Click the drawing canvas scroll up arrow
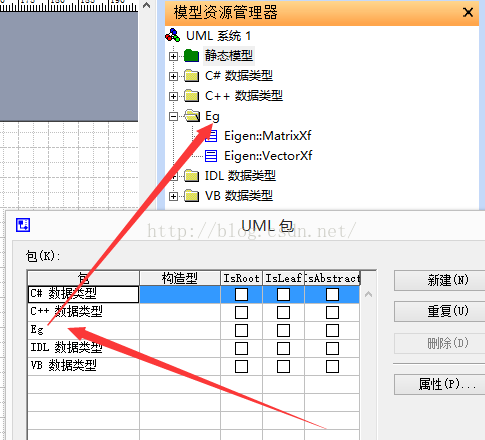The width and height of the screenshot is (485, 440). tap(146, 5)
